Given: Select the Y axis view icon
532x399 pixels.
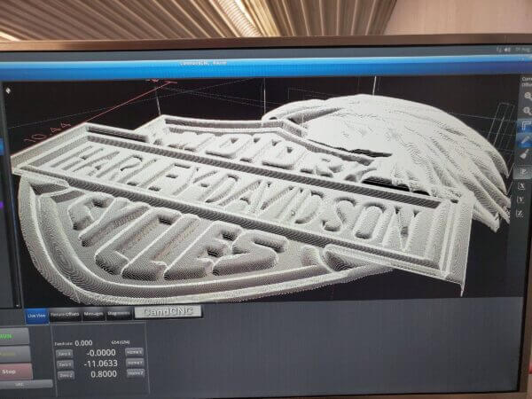Looking at the screenshot, I should 520,199.
